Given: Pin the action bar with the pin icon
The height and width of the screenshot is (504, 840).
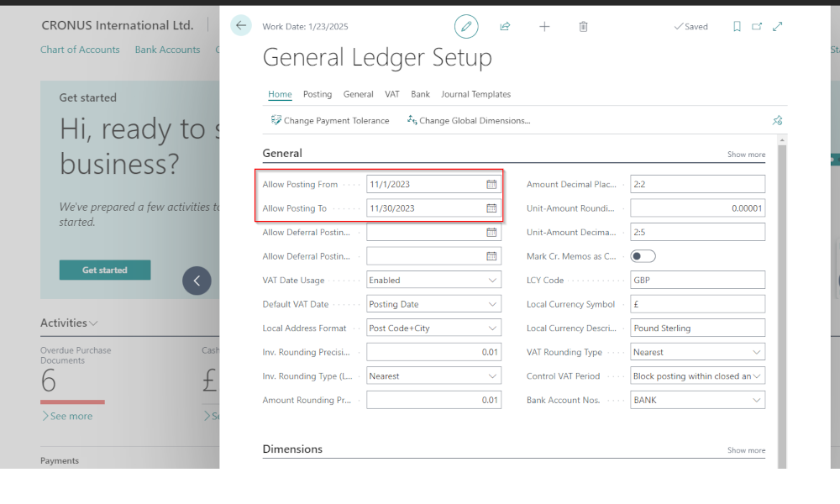Looking at the screenshot, I should click(777, 120).
